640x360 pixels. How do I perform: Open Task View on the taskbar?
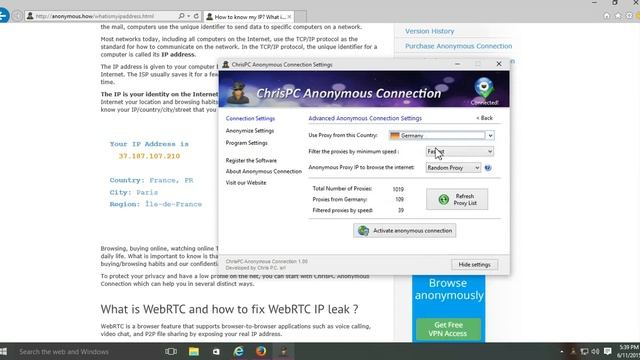[x=171, y=351]
